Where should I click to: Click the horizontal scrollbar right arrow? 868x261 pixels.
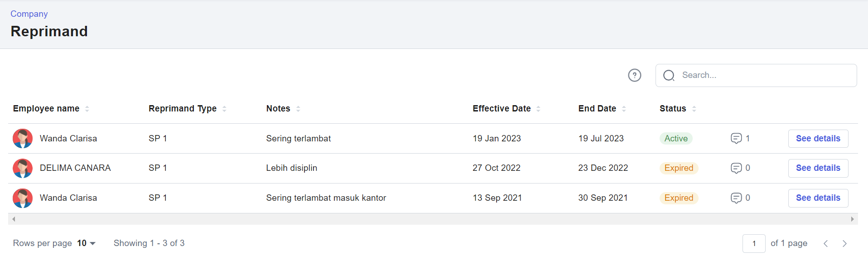(852, 219)
